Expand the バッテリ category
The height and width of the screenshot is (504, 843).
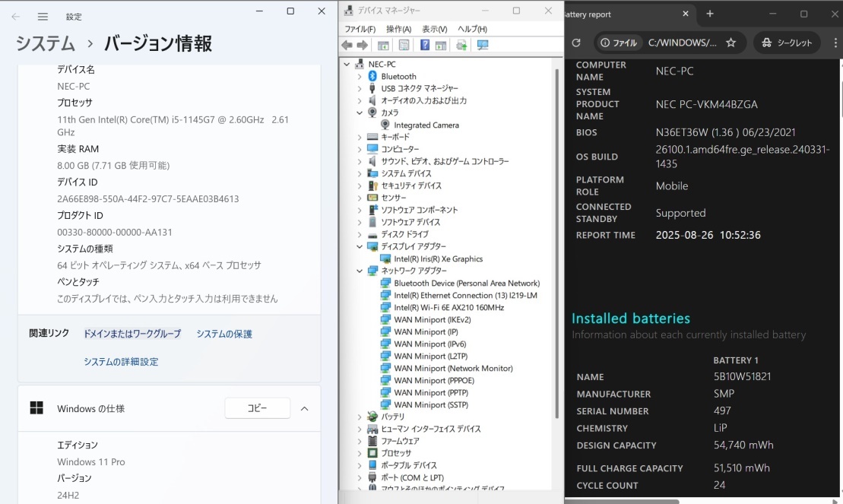coord(360,417)
